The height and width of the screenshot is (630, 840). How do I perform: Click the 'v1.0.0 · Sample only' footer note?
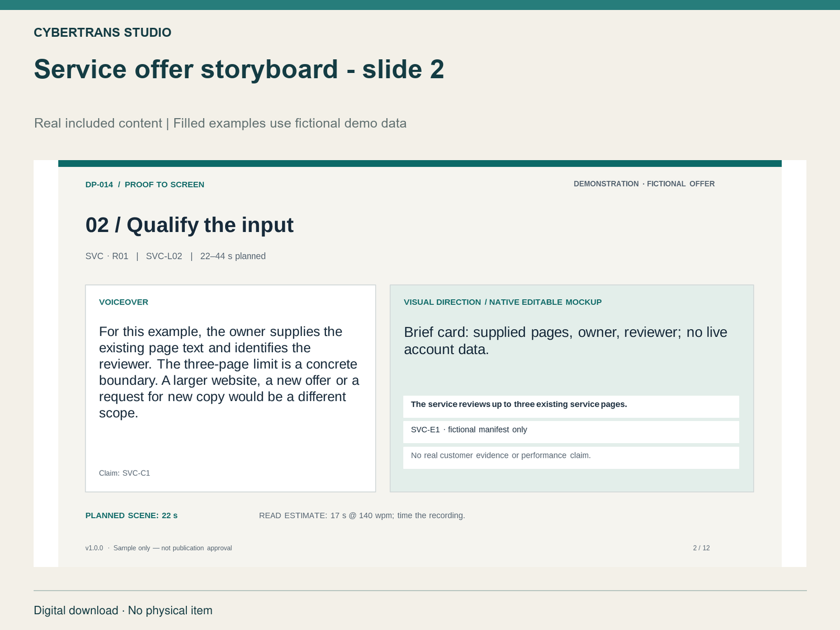tap(159, 548)
